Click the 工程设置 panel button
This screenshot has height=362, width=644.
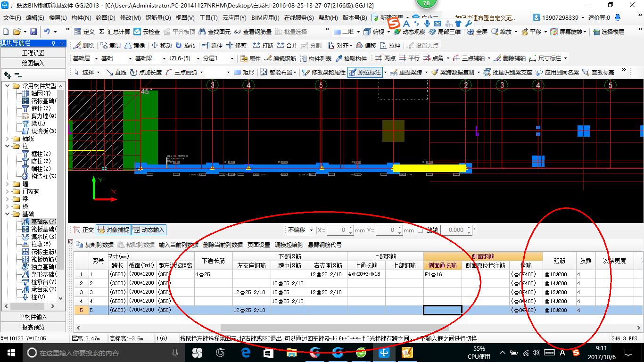(x=33, y=53)
